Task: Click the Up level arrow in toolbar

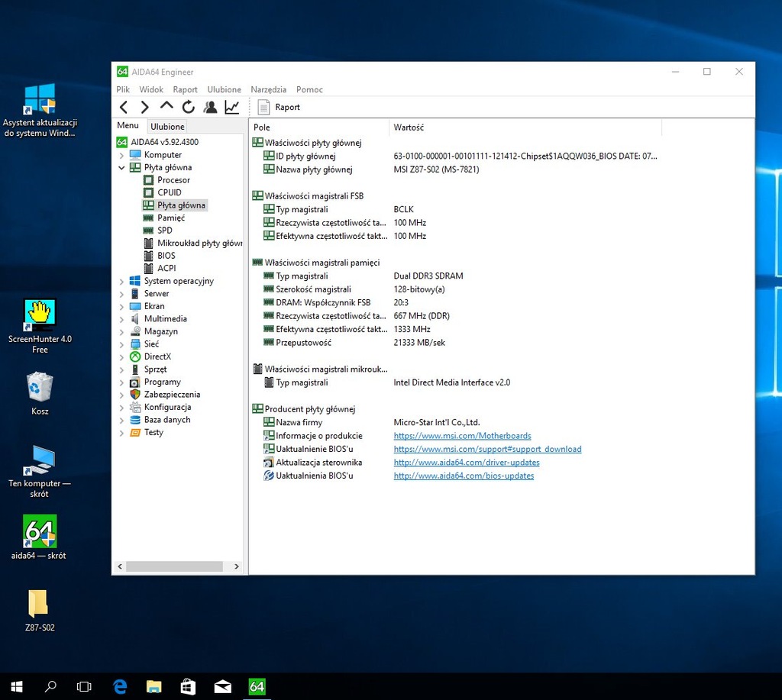Action: (x=166, y=105)
